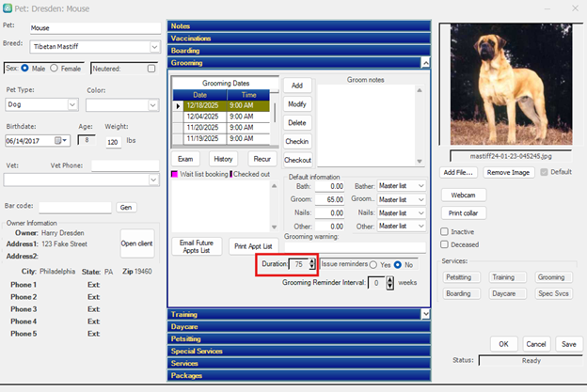Click the row selector arrow for 12/18/2025
The width and height of the screenshot is (587, 392).
[x=178, y=106]
